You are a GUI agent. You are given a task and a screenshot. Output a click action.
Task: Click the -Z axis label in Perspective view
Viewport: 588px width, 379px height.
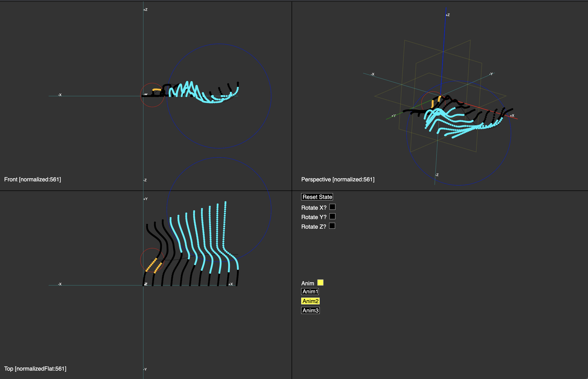pyautogui.click(x=437, y=175)
